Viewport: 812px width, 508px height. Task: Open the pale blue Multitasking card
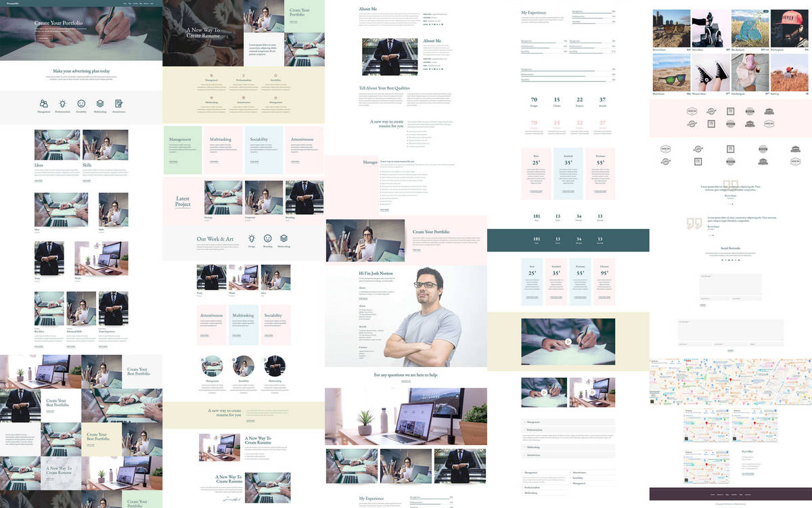point(244,325)
